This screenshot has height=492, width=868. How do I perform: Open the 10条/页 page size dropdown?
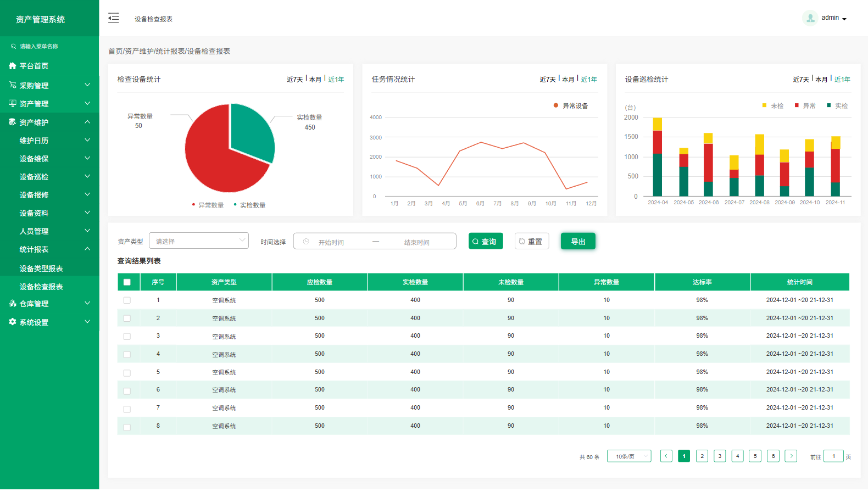click(629, 456)
